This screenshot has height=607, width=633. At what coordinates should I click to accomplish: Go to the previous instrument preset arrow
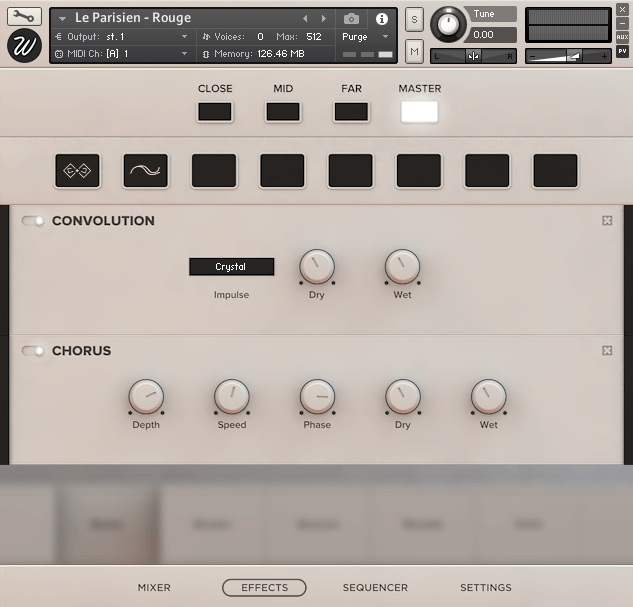click(306, 19)
